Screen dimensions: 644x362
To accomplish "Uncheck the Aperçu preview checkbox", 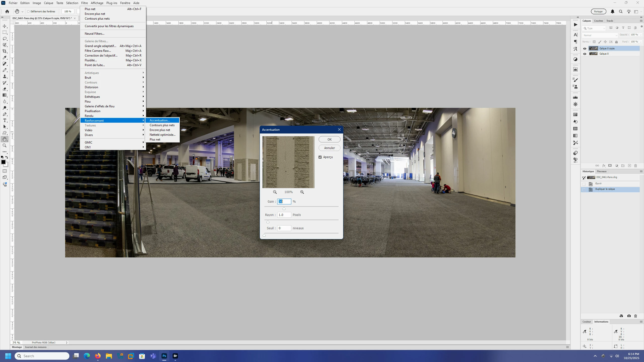I will click(320, 157).
